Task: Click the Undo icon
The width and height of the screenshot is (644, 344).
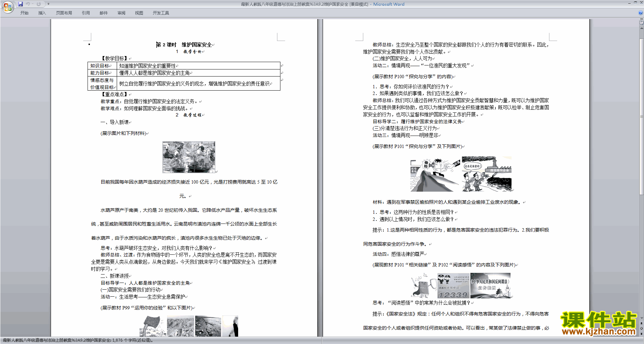Action: [x=28, y=4]
